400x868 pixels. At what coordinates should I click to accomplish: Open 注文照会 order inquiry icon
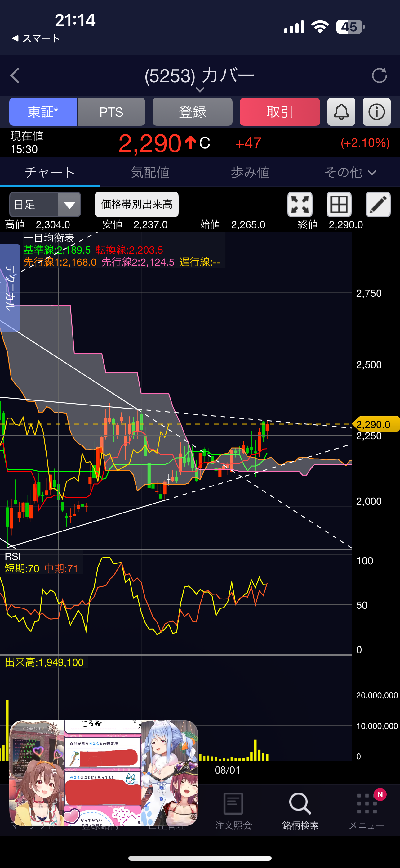(x=233, y=811)
